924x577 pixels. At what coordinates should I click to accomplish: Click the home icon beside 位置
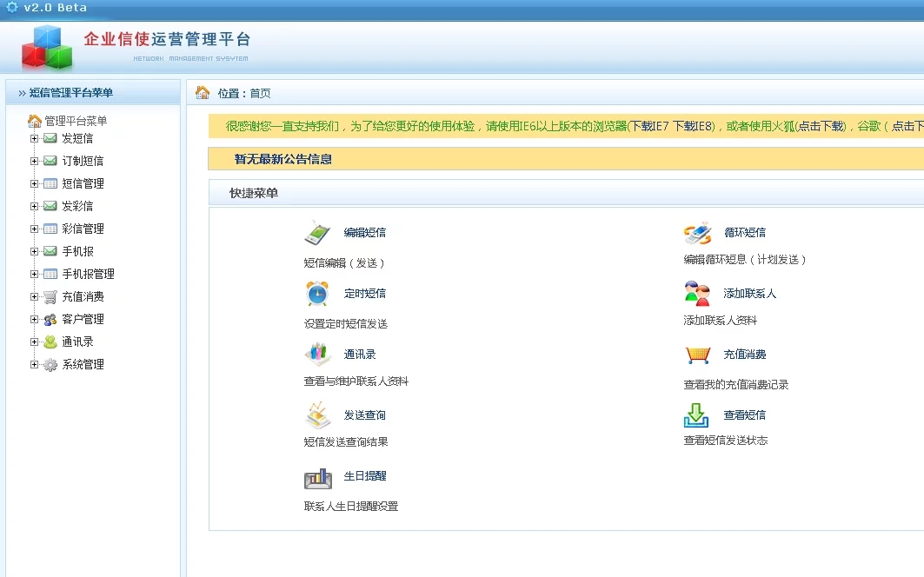(203, 93)
